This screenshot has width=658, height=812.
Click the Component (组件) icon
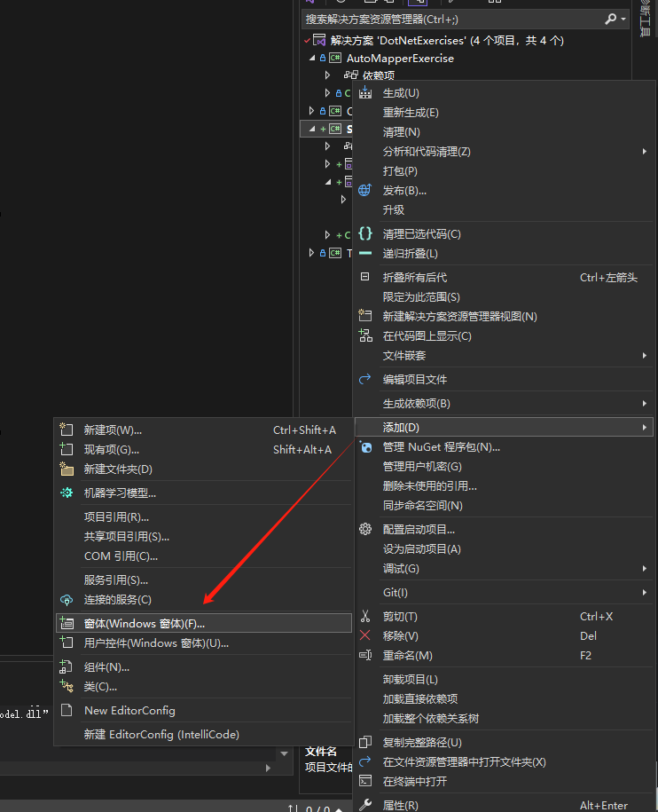(x=67, y=667)
